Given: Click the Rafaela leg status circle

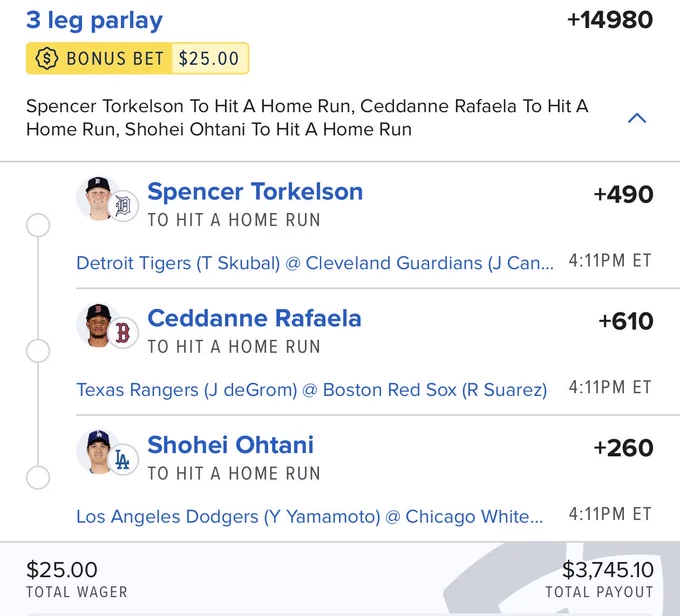Looking at the screenshot, I should point(38,351).
